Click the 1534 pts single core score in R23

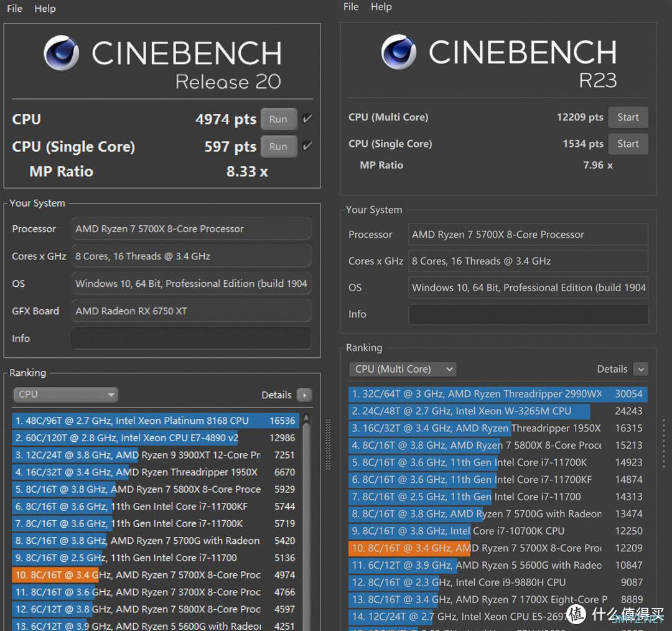(583, 144)
